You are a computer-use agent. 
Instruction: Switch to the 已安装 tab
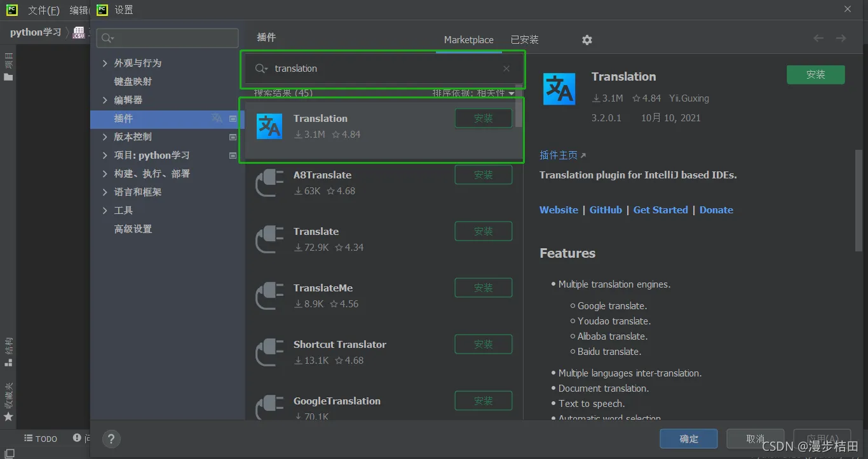coord(524,40)
